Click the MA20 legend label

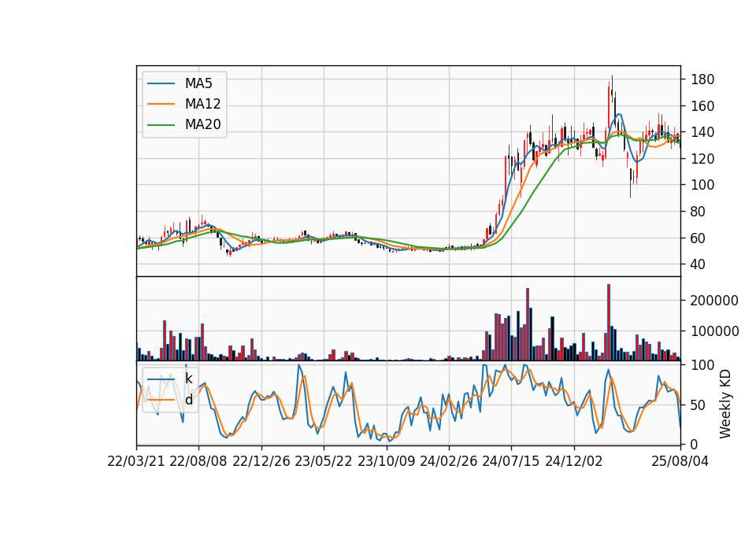(x=202, y=124)
